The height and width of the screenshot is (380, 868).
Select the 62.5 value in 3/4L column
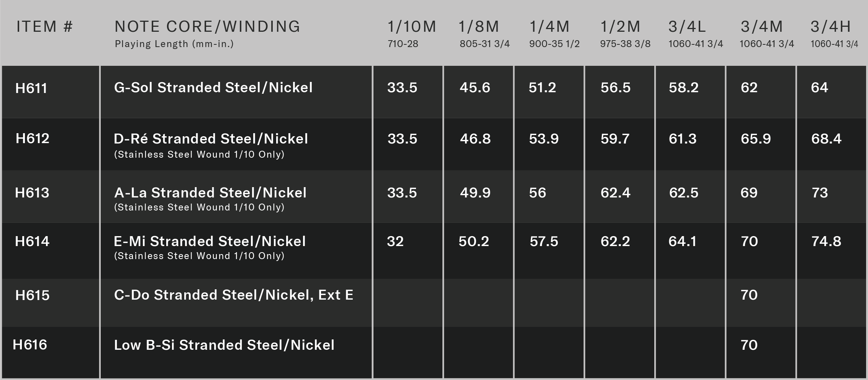(684, 193)
